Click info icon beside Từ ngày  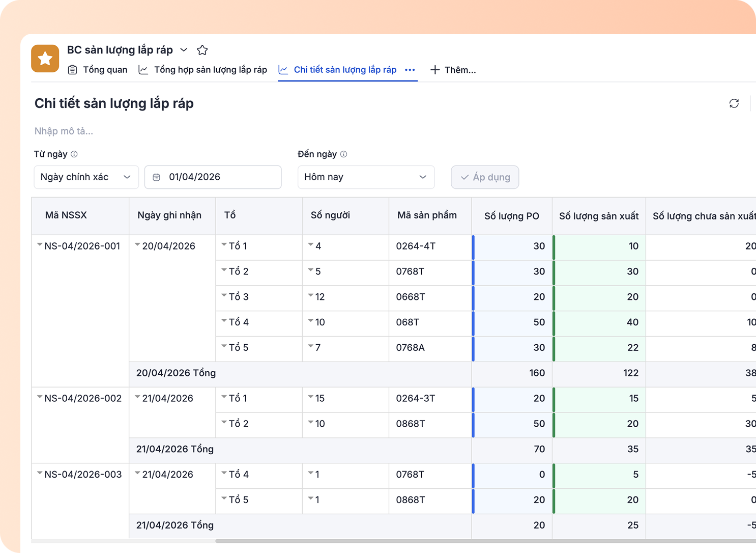(x=74, y=154)
